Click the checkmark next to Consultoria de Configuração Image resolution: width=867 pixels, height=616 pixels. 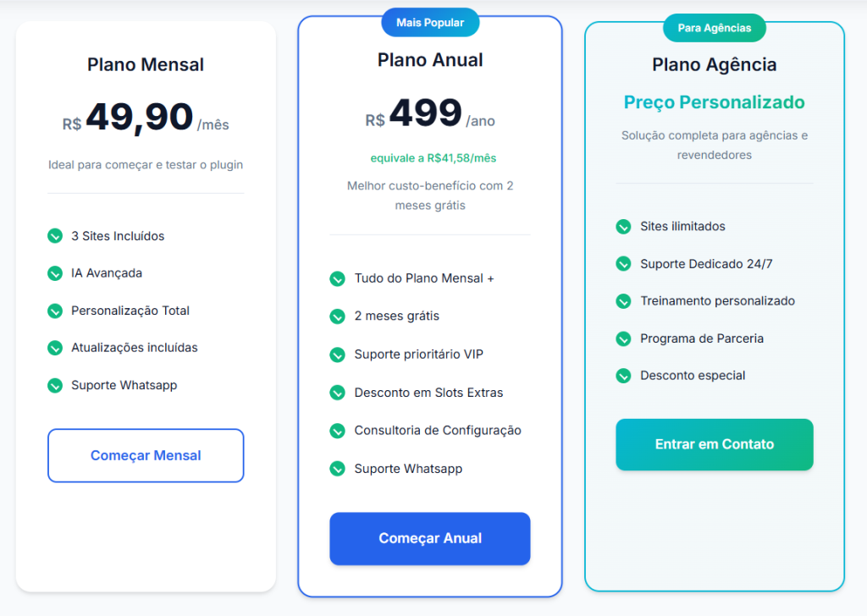point(337,431)
